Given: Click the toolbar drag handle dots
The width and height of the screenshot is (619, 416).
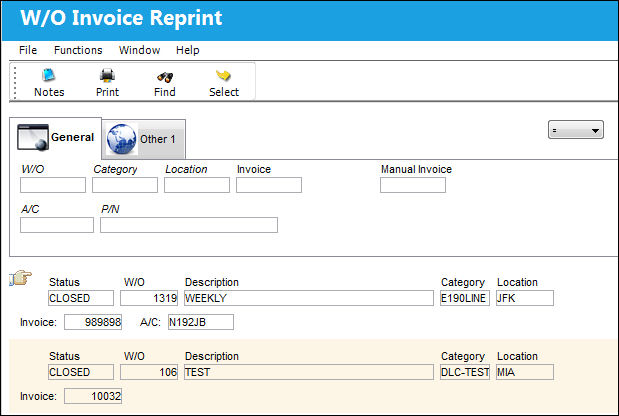Looking at the screenshot, I should pos(15,82).
